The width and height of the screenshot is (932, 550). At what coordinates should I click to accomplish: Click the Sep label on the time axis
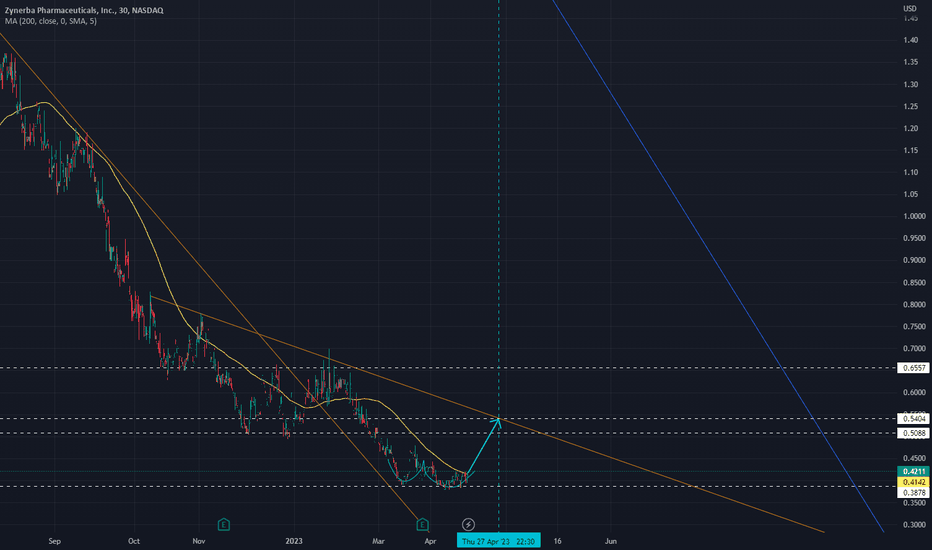(x=54, y=541)
